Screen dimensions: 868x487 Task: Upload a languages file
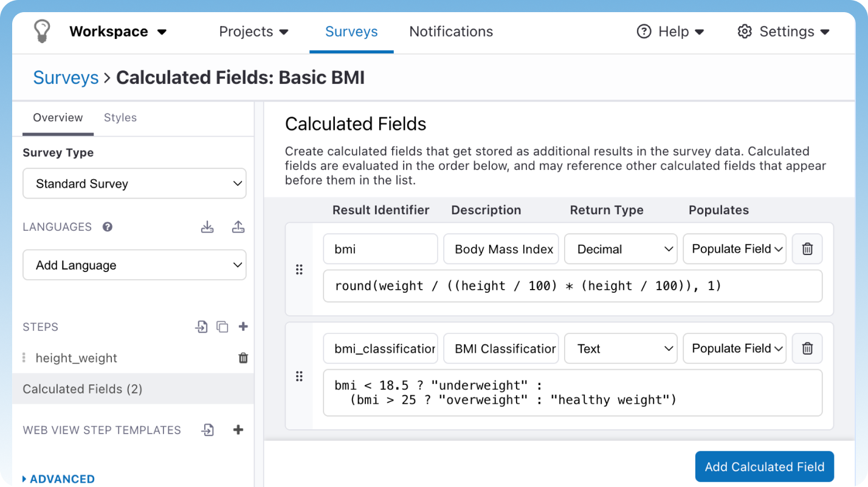pos(238,226)
